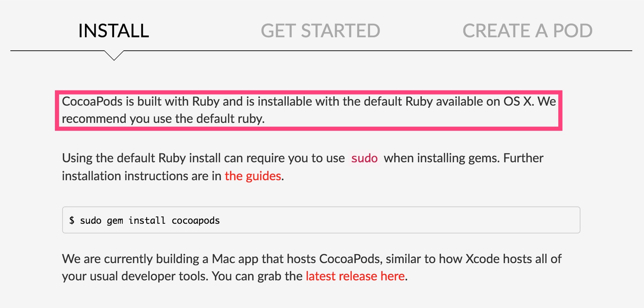The width and height of the screenshot is (644, 308).
Task: Click the word 'cocoapods' in the command
Action: pos(196,221)
